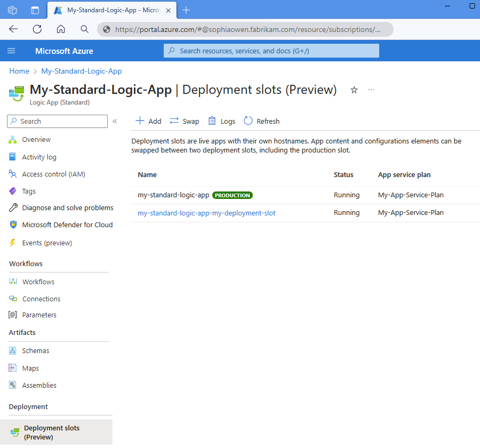480x448 pixels.
Task: Open Diagnose and solve problems
Action: [x=68, y=208]
